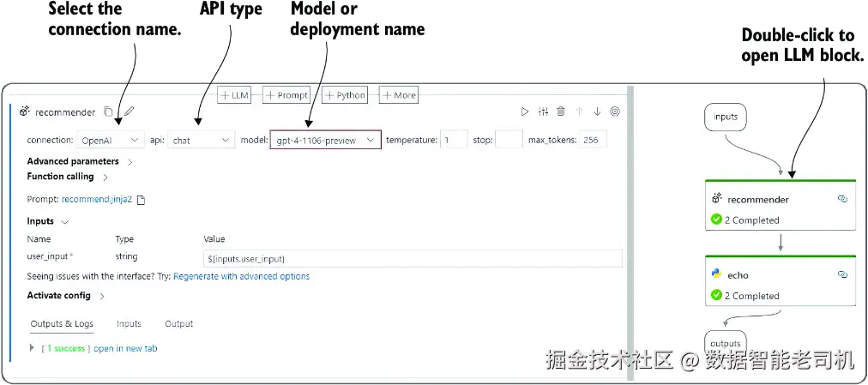
Task: Click '2 Completed' text on recommender node
Action: click(x=751, y=220)
